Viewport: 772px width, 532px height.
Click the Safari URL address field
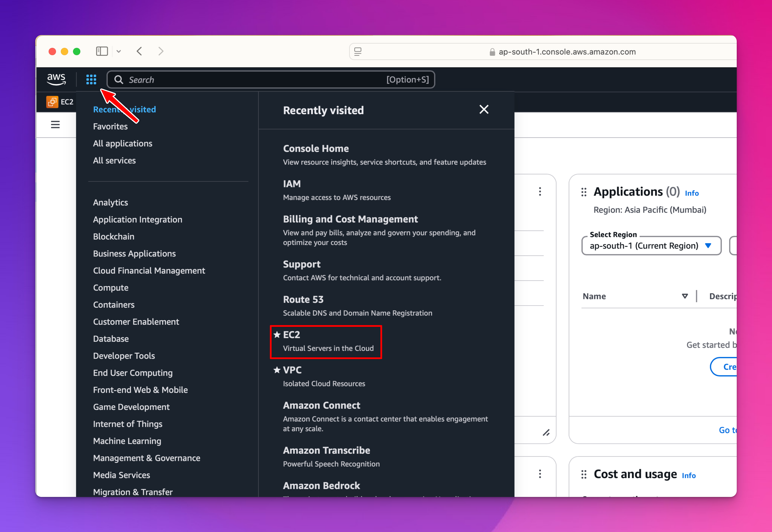pos(543,52)
